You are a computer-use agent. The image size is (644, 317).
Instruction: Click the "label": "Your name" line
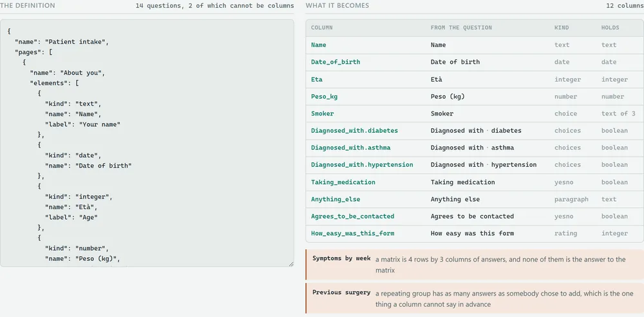tap(82, 124)
